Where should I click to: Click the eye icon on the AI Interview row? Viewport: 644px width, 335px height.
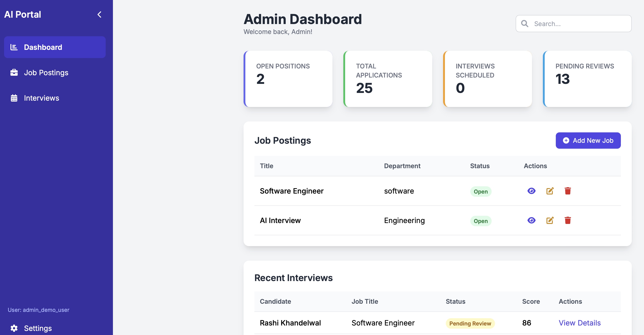click(x=531, y=220)
